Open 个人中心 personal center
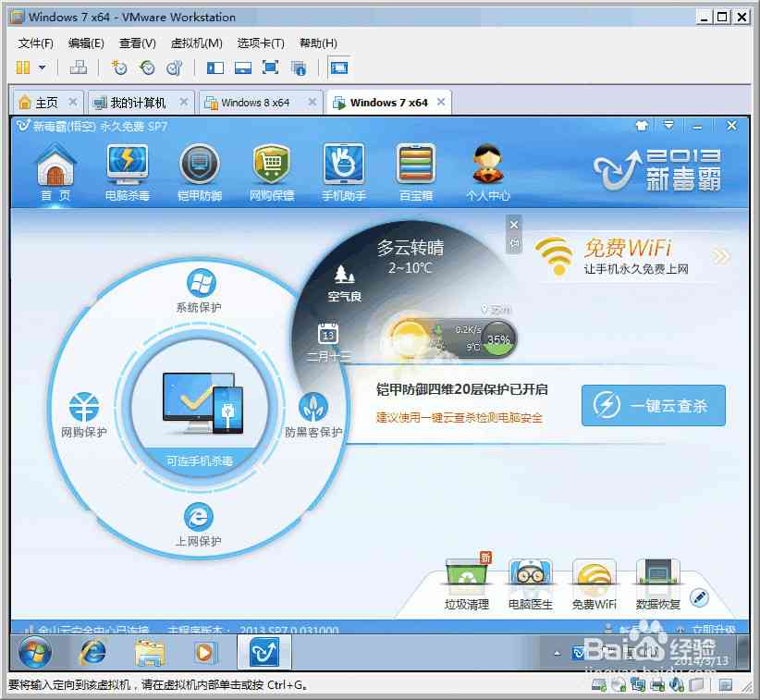The width and height of the screenshot is (760, 700). coord(488,172)
